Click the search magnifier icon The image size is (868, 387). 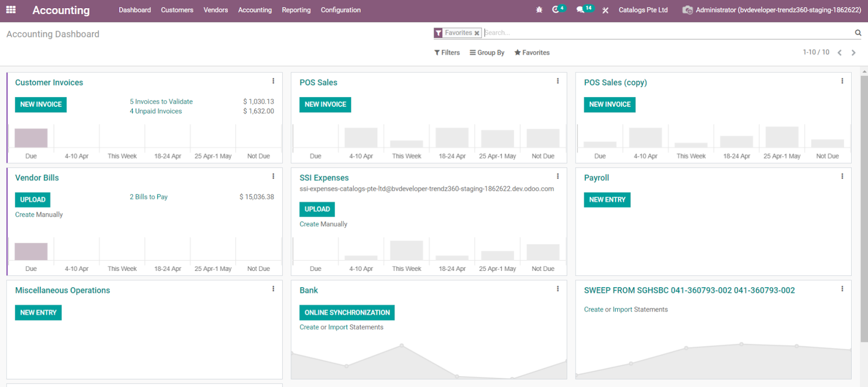coord(858,33)
